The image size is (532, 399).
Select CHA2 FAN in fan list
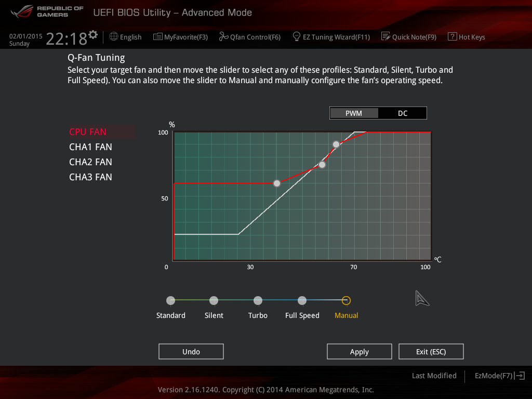click(90, 162)
